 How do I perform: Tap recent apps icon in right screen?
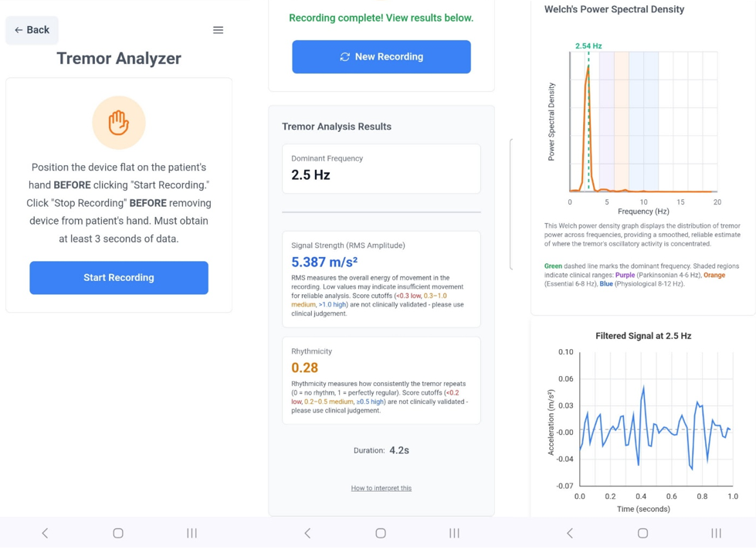[717, 533]
